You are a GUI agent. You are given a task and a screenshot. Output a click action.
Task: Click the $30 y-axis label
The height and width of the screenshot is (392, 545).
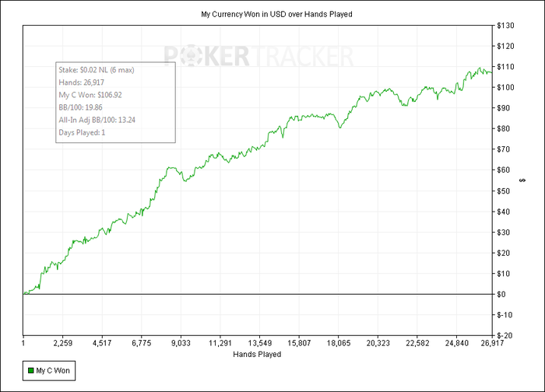coord(504,232)
